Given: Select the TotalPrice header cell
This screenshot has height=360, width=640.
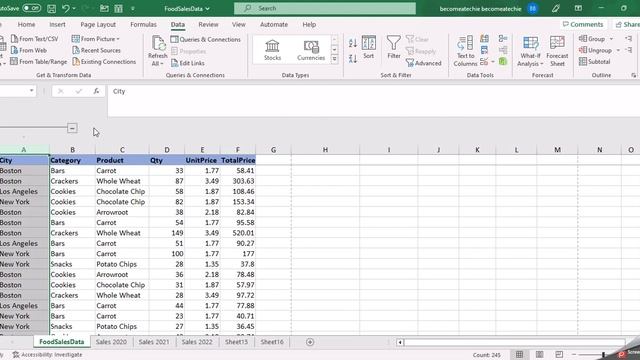Looking at the screenshot, I should [238, 160].
